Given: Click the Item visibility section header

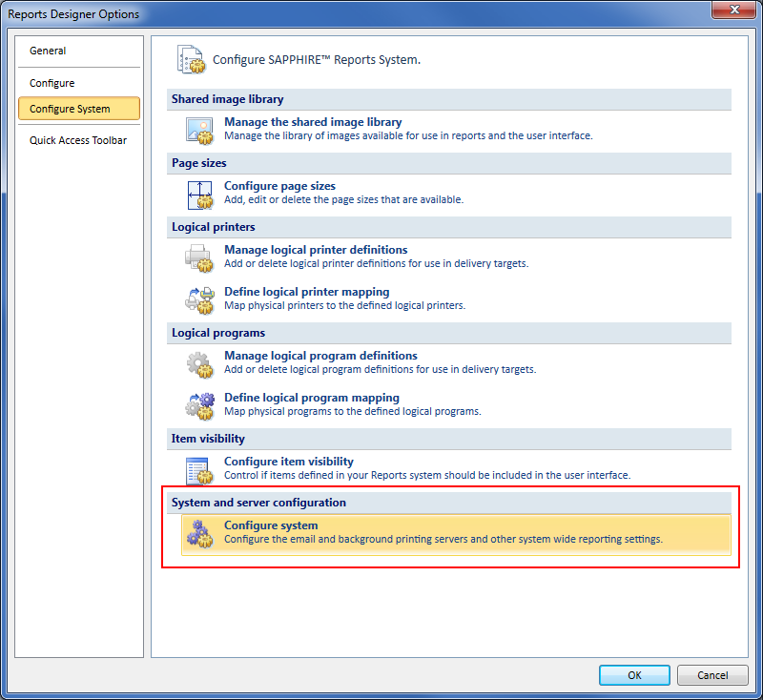Looking at the screenshot, I should tap(448, 439).
